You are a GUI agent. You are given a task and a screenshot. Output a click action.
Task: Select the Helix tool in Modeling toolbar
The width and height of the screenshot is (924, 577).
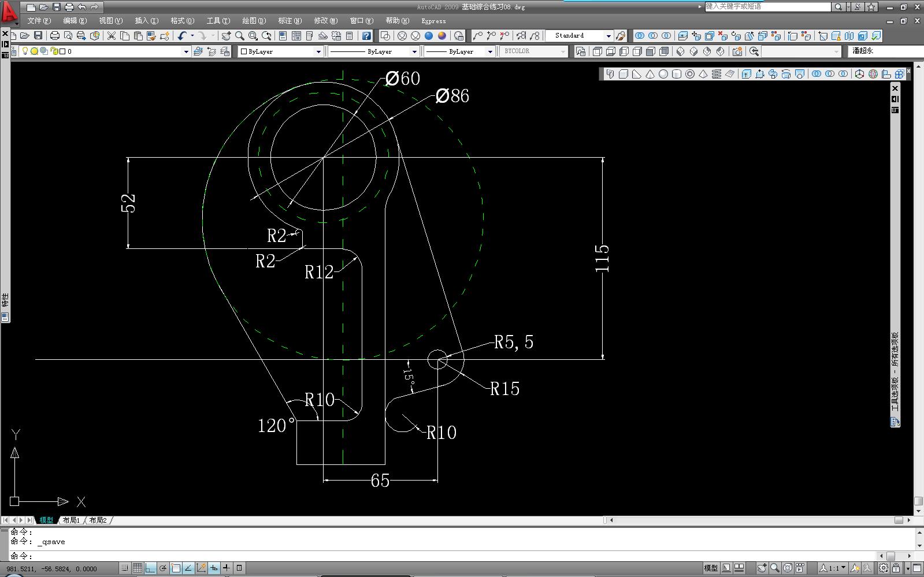click(x=717, y=74)
